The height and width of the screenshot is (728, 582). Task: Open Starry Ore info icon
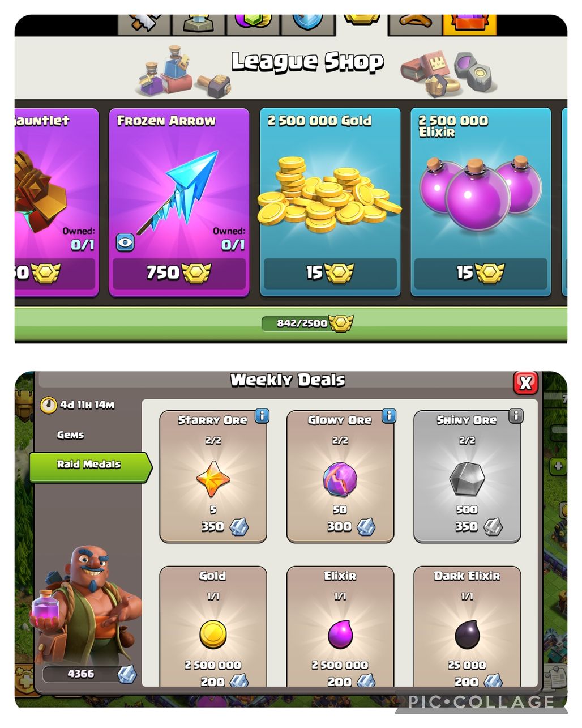point(262,416)
